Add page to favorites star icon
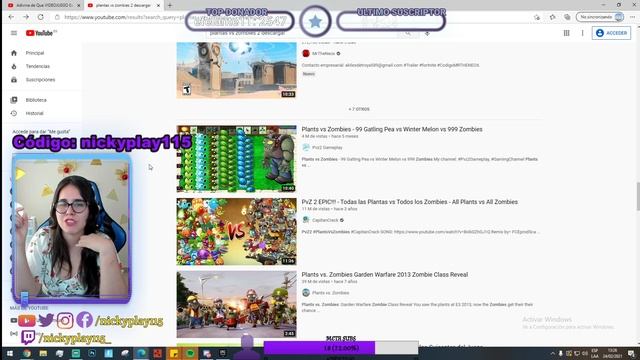The width and height of the screenshot is (640, 360). tap(537, 17)
